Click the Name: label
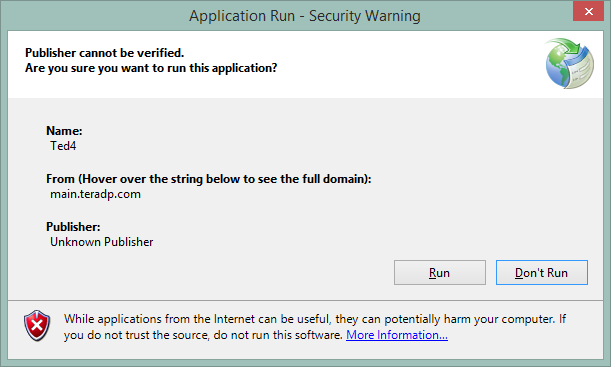Viewport: 611px width, 367px height. tap(64, 131)
